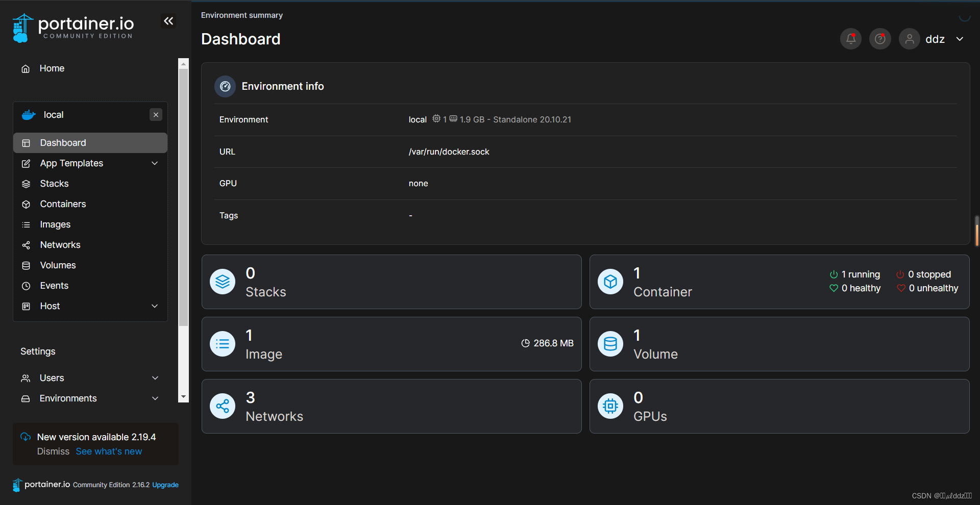Image resolution: width=980 pixels, height=505 pixels.
Task: Click GPUs card chip icon
Action: tap(610, 406)
